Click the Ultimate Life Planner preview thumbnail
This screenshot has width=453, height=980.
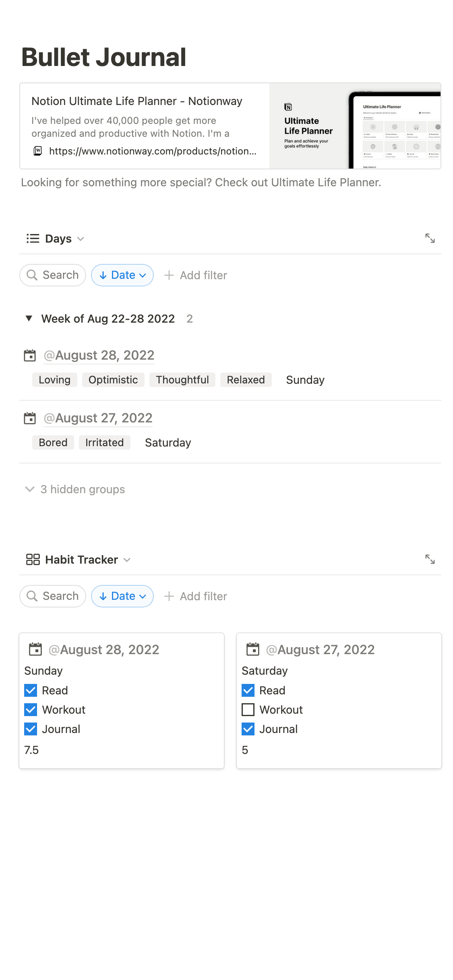point(355,126)
